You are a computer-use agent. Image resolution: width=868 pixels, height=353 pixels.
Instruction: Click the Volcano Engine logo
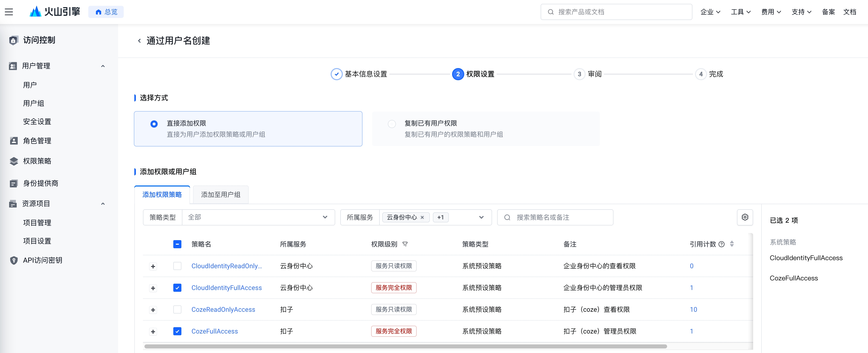(55, 12)
